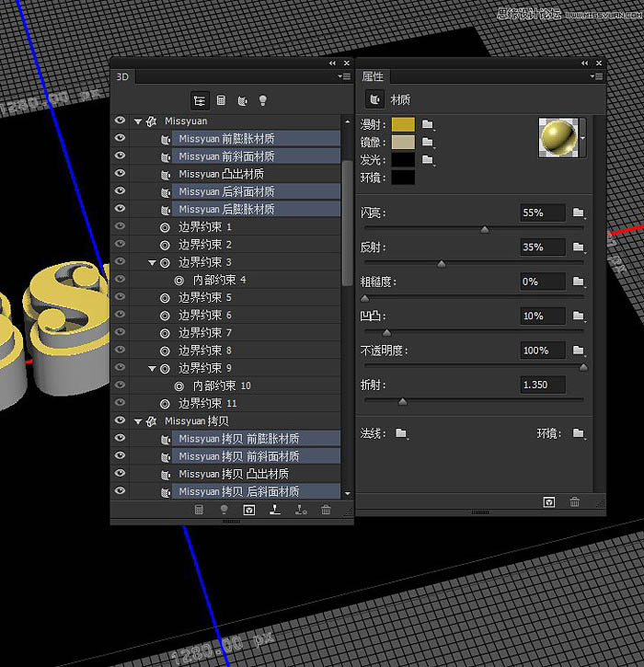This screenshot has width=644, height=667.
Task: Click the diffuse (漫射) yellow color swatch
Action: pos(403,124)
